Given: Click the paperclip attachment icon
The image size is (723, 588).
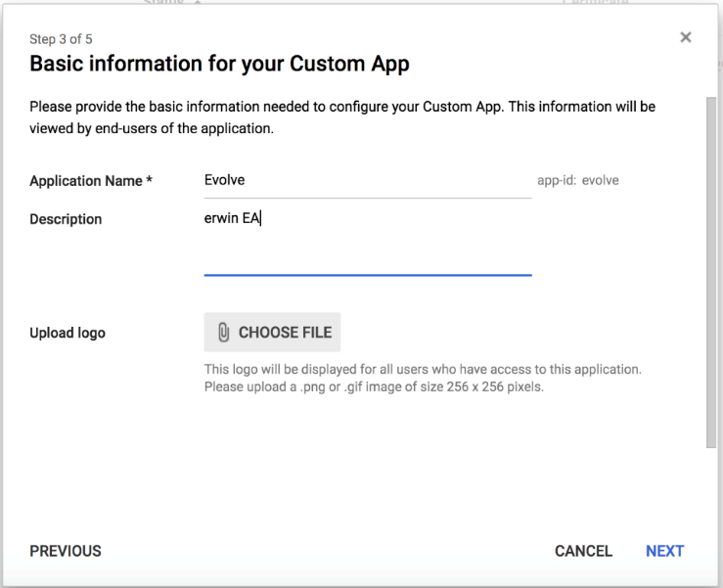Looking at the screenshot, I should pyautogui.click(x=223, y=333).
